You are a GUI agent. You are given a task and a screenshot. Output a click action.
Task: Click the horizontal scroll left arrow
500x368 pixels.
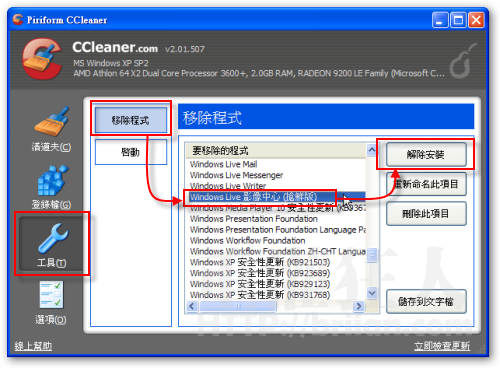[x=192, y=306]
